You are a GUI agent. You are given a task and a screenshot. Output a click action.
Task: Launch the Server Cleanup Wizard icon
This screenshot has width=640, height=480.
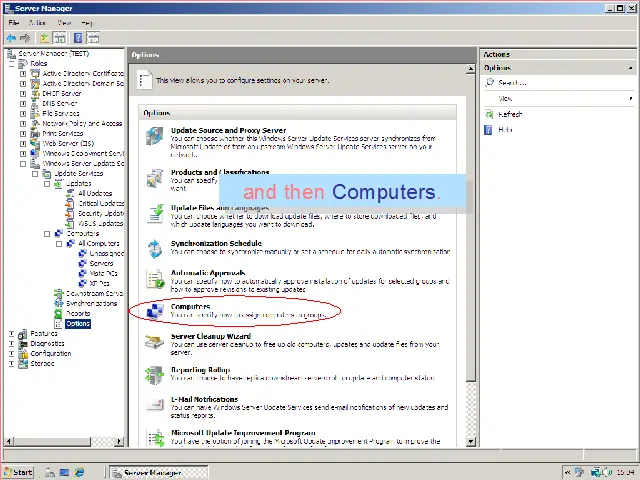(x=155, y=342)
